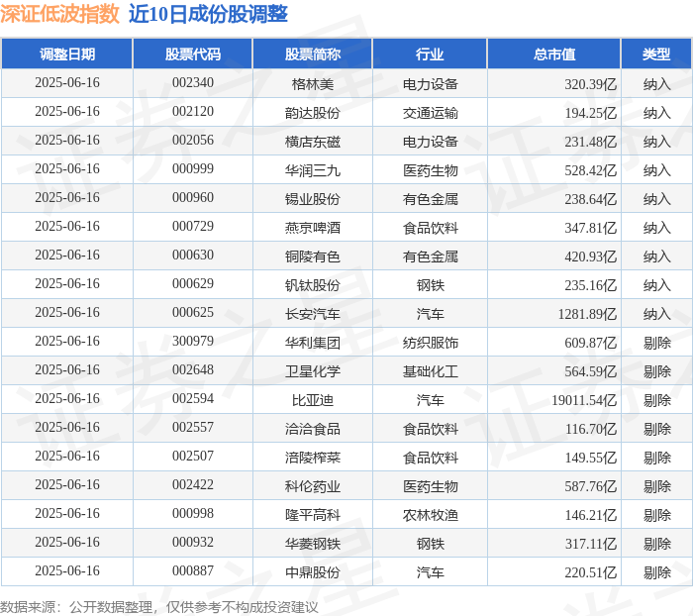Image resolution: width=693 pixels, height=616 pixels.
Task: Click stock name 卫星化学
Action: click(313, 371)
